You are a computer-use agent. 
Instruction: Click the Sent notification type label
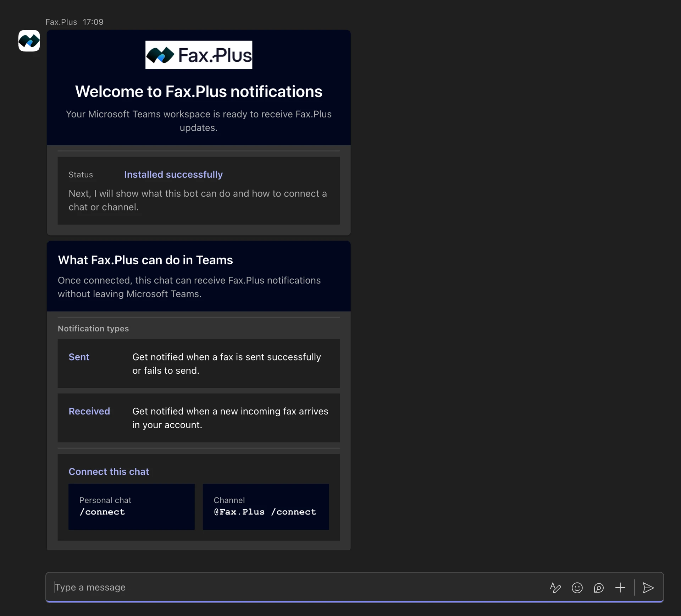pos(79,357)
